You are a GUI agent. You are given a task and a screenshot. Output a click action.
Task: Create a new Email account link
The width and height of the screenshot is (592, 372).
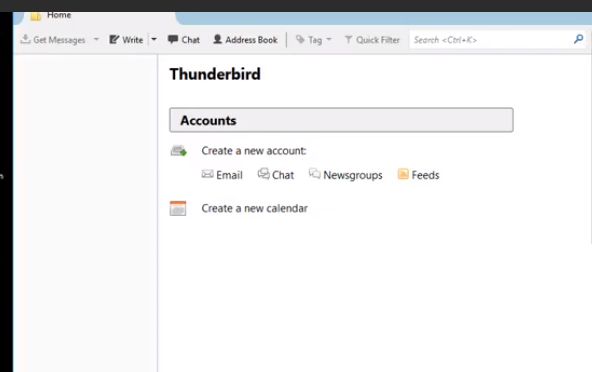[x=229, y=175]
